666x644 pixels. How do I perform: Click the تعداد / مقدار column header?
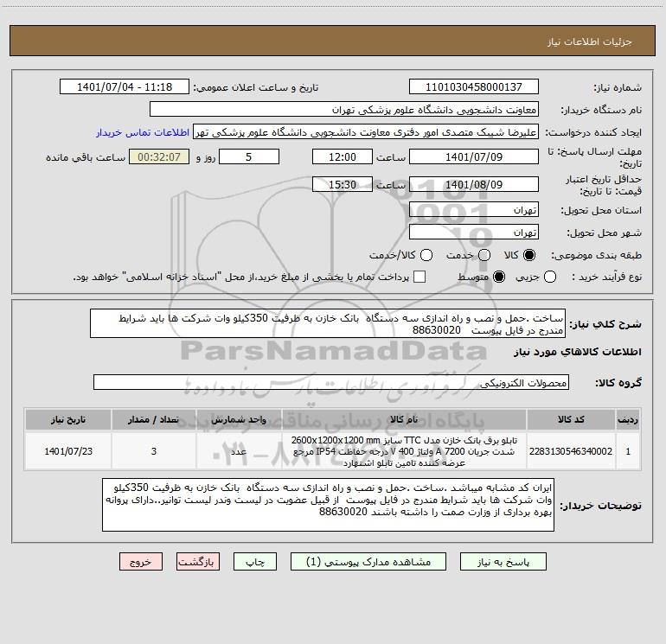tap(154, 419)
